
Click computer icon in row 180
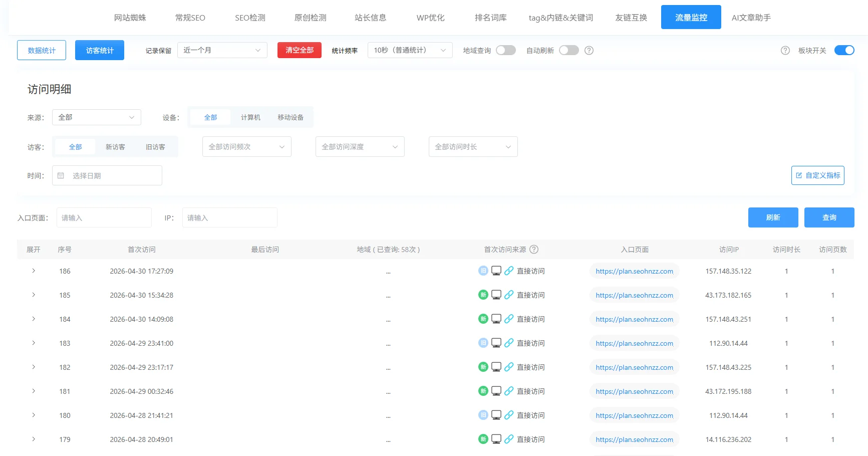click(x=496, y=415)
